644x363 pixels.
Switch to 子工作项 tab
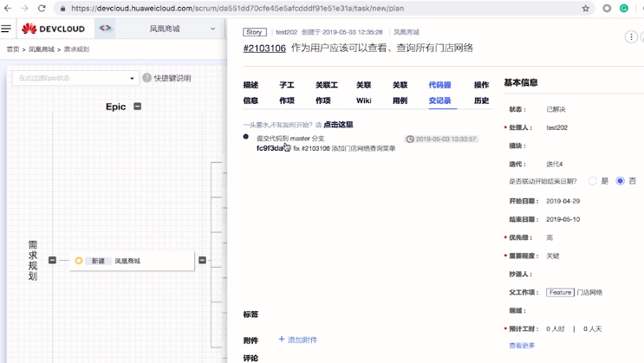click(x=287, y=93)
